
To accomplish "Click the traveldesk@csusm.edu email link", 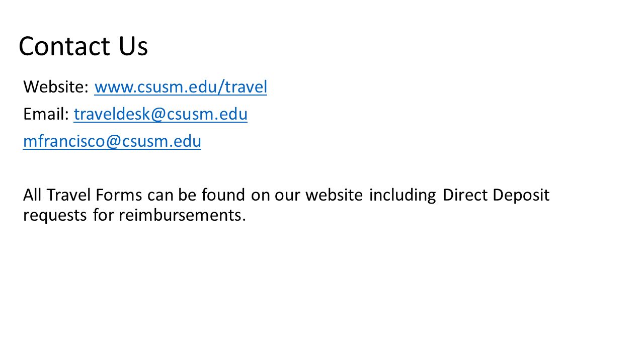I will click(x=160, y=115).
